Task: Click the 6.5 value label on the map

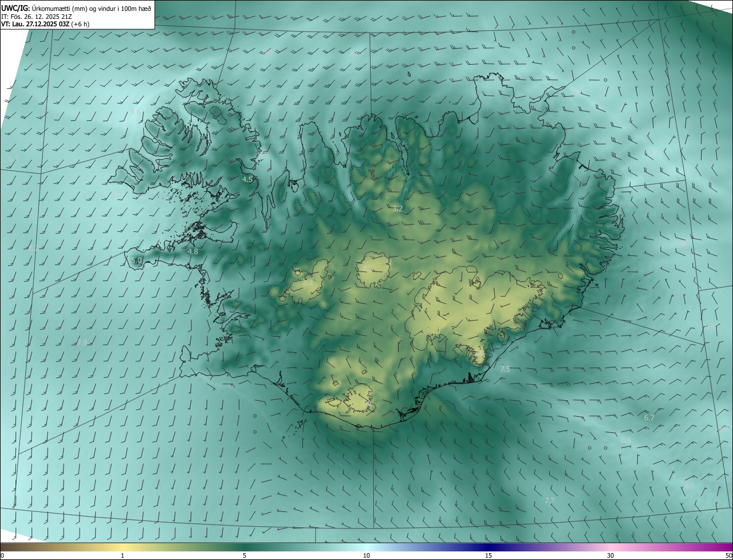Action: pyautogui.click(x=262, y=153)
